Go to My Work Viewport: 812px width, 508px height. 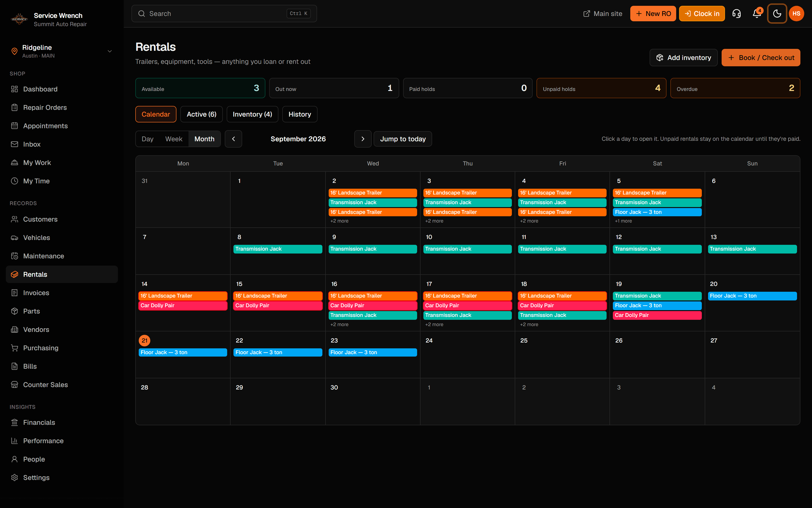62,163
